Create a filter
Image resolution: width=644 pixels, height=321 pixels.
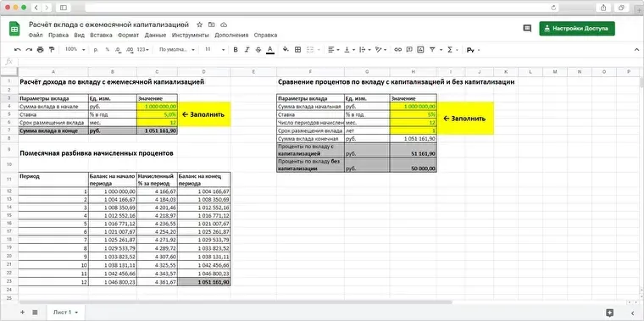[432, 50]
